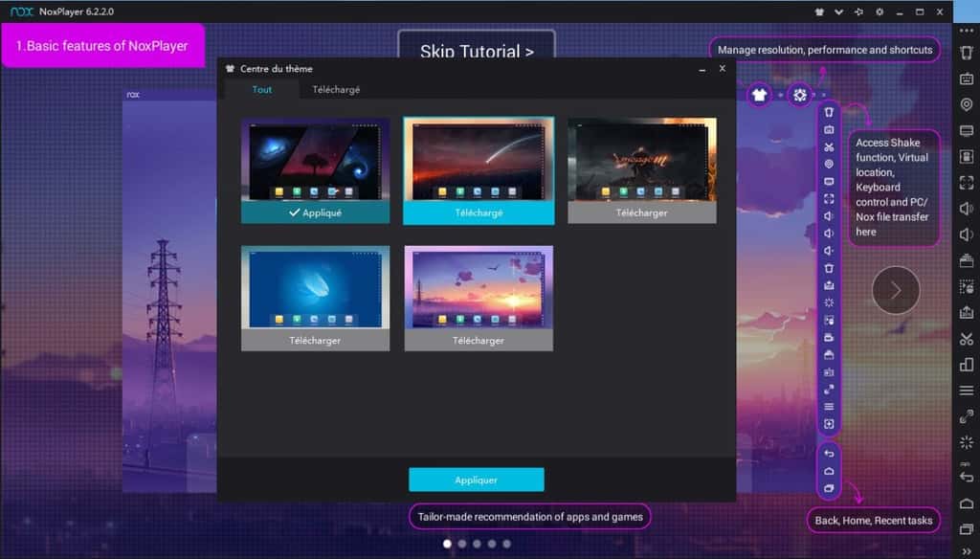Take a screenshot using the screenshot icon

829,127
